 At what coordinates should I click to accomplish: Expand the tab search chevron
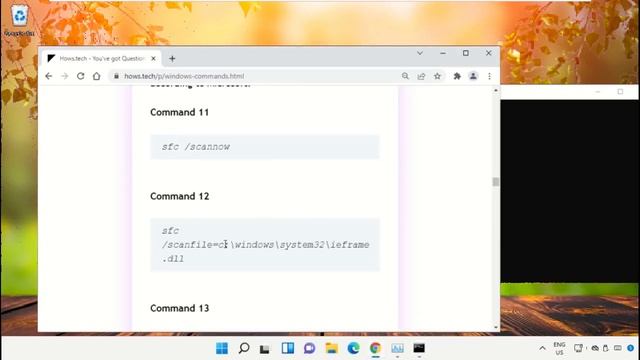tap(420, 53)
